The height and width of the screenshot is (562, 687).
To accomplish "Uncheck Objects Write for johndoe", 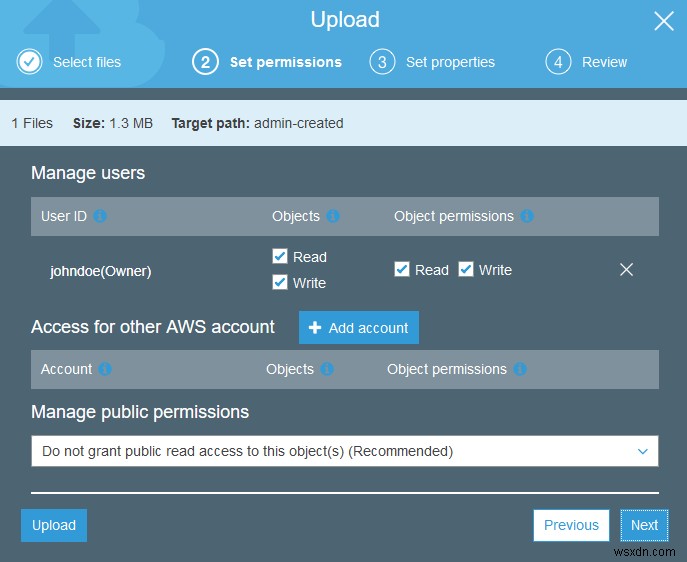I will click(x=280, y=283).
